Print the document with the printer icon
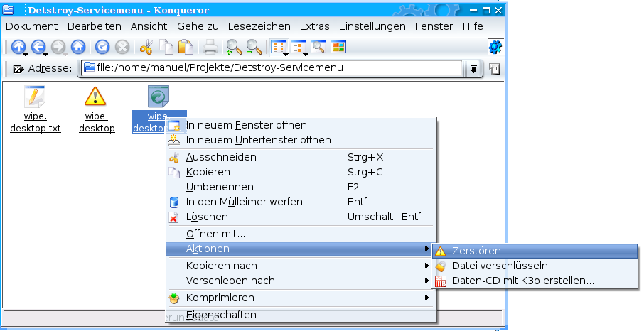Screen dimensions: 644x331 click(210, 47)
